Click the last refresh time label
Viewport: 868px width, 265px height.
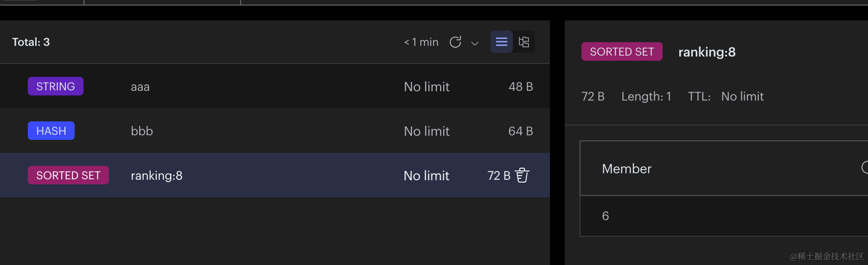click(x=421, y=42)
